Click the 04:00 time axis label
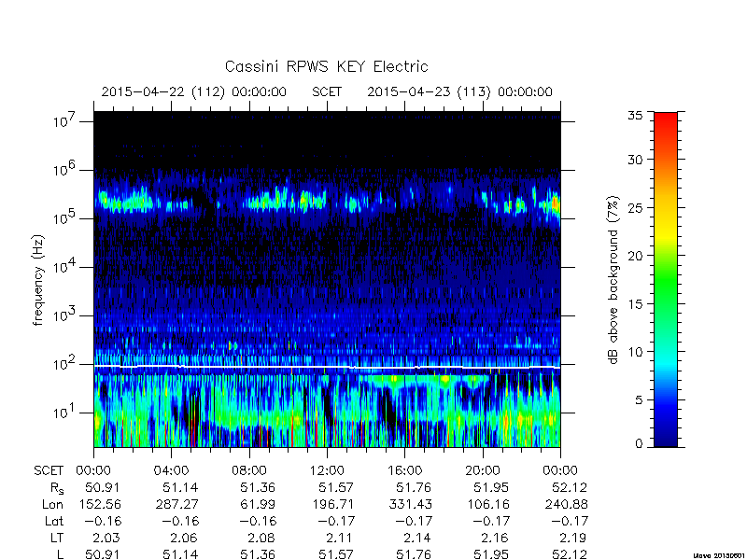 (171, 470)
